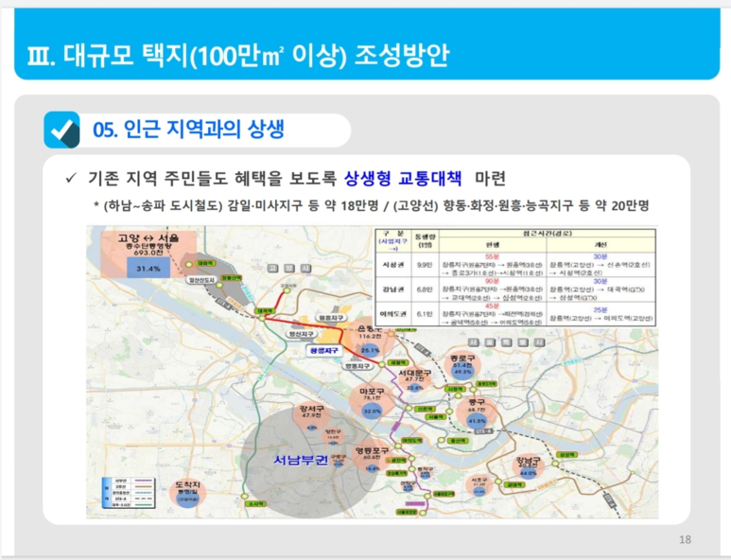Click the line-type legend box on map
Image resolution: width=731 pixels, height=560 pixels.
pos(129,493)
